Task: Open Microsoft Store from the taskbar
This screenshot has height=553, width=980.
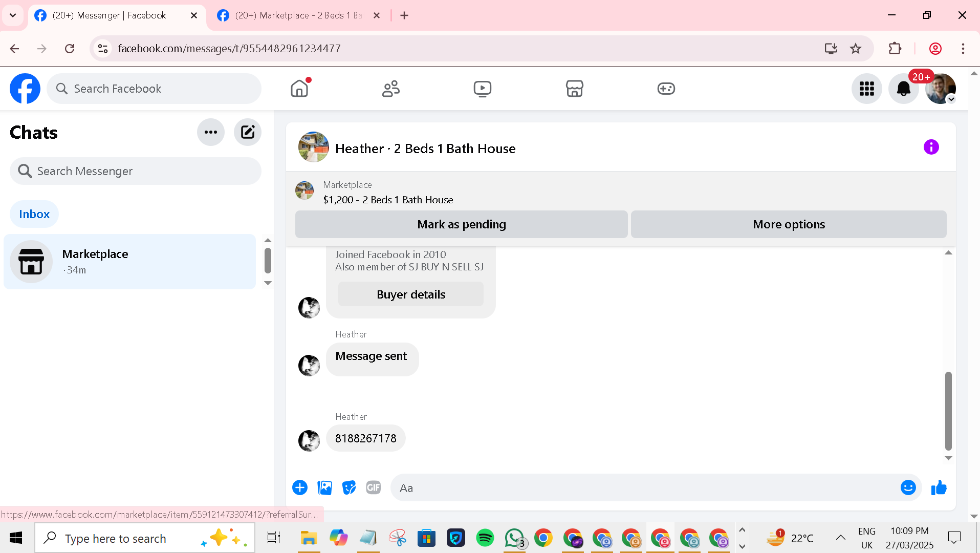Action: [x=426, y=538]
